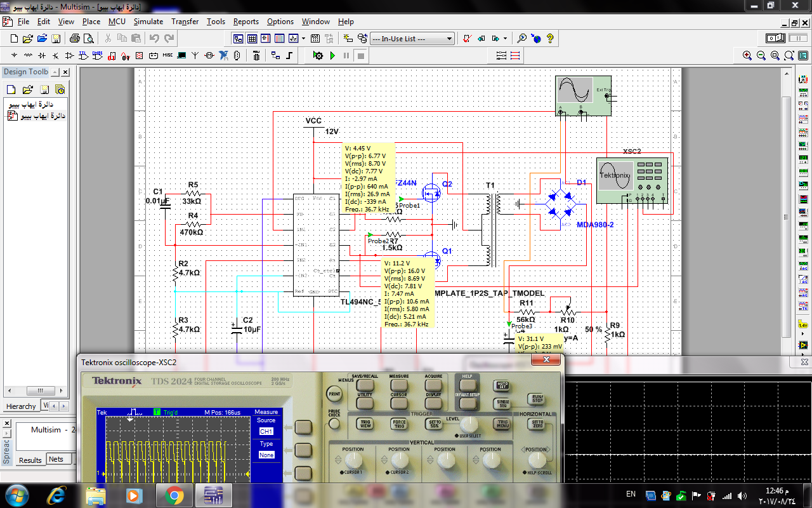
Task: Toggle the simulation run switch in the toolbar
Action: [775, 39]
